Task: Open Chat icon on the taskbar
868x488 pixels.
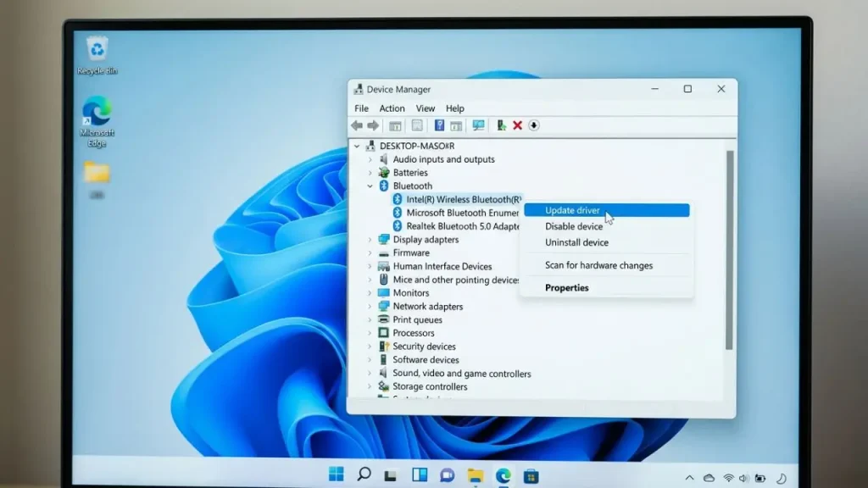Action: coord(448,475)
